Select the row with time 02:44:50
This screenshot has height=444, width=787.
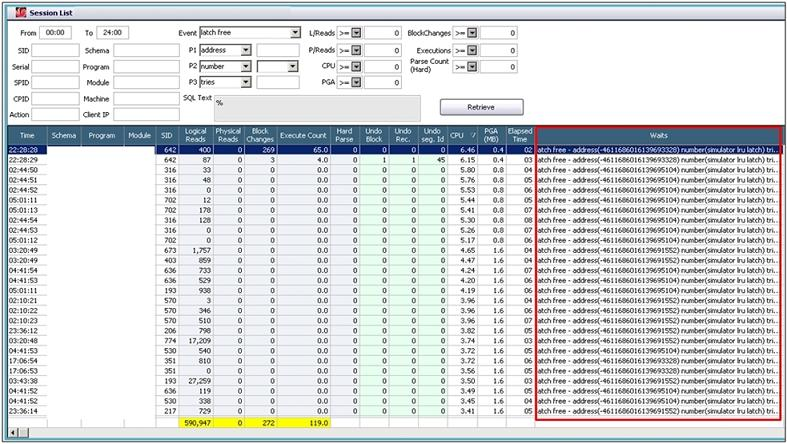pos(395,170)
